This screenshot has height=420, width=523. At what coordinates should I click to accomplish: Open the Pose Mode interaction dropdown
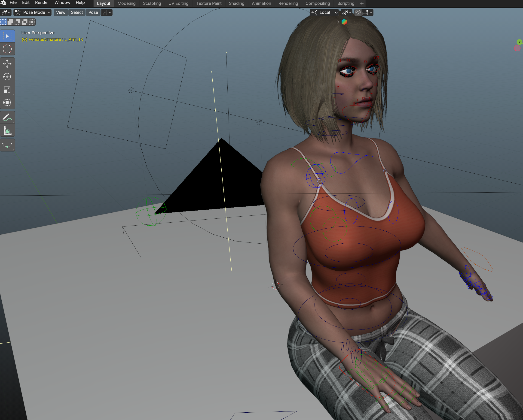tap(33, 12)
